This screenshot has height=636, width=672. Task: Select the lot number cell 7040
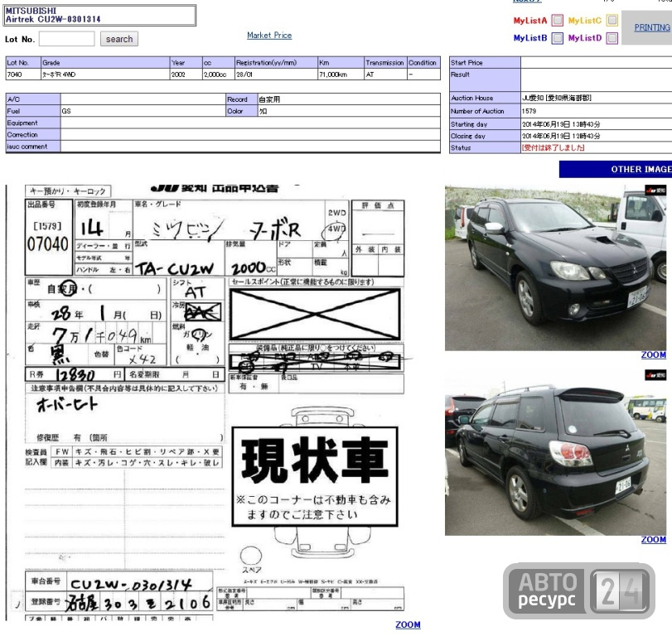[23, 75]
